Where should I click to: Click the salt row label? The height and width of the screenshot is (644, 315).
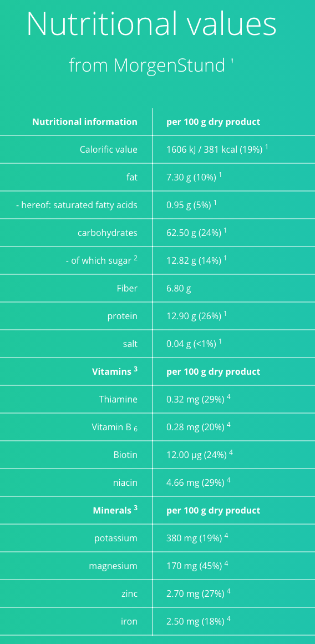pyautogui.click(x=130, y=344)
